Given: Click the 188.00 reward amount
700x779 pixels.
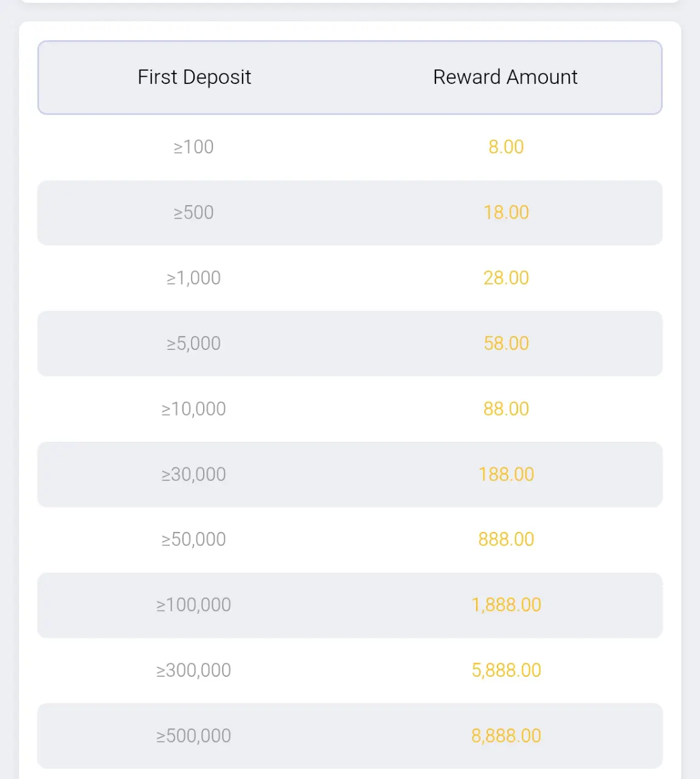Looking at the screenshot, I should pos(506,474).
